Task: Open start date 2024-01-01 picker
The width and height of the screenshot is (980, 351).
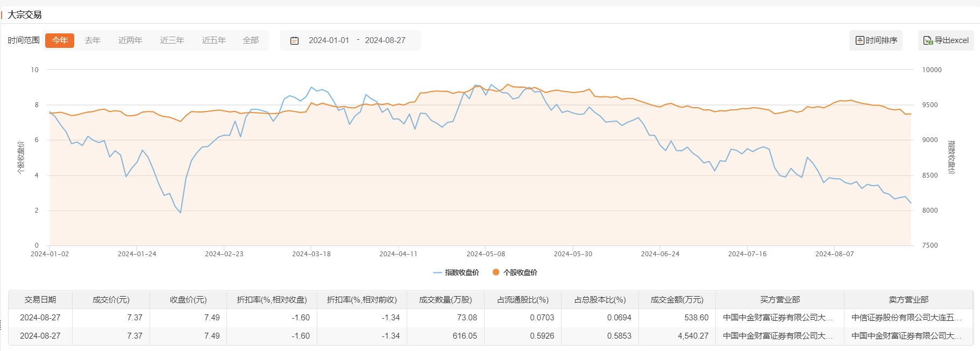Action: point(329,40)
